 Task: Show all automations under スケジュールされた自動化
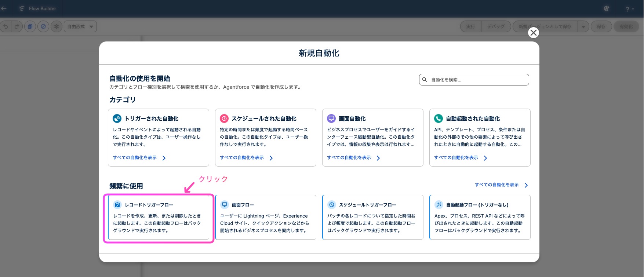tap(242, 158)
